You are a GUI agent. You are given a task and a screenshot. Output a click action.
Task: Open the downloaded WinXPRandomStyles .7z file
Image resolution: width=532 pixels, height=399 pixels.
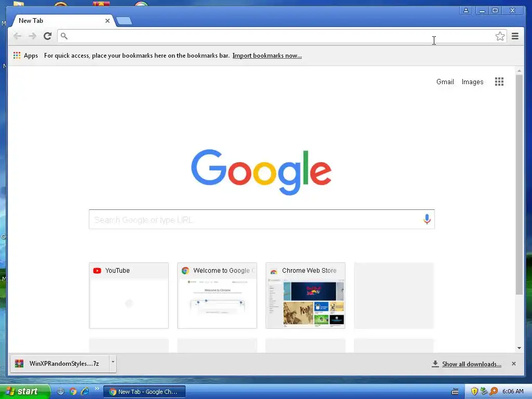(60, 364)
